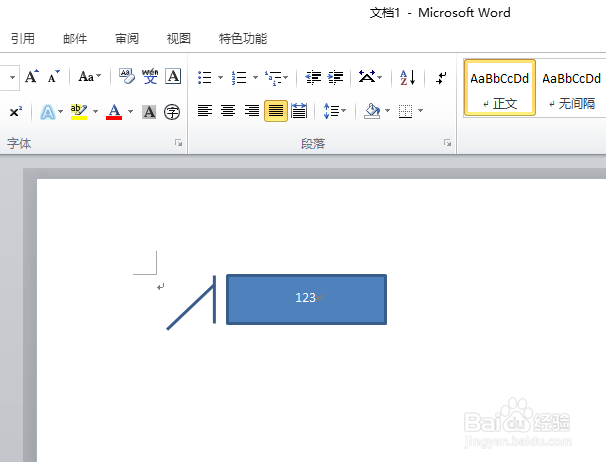The width and height of the screenshot is (606, 462).
Task: Open Borders dropdown arrow
Action: tap(420, 111)
